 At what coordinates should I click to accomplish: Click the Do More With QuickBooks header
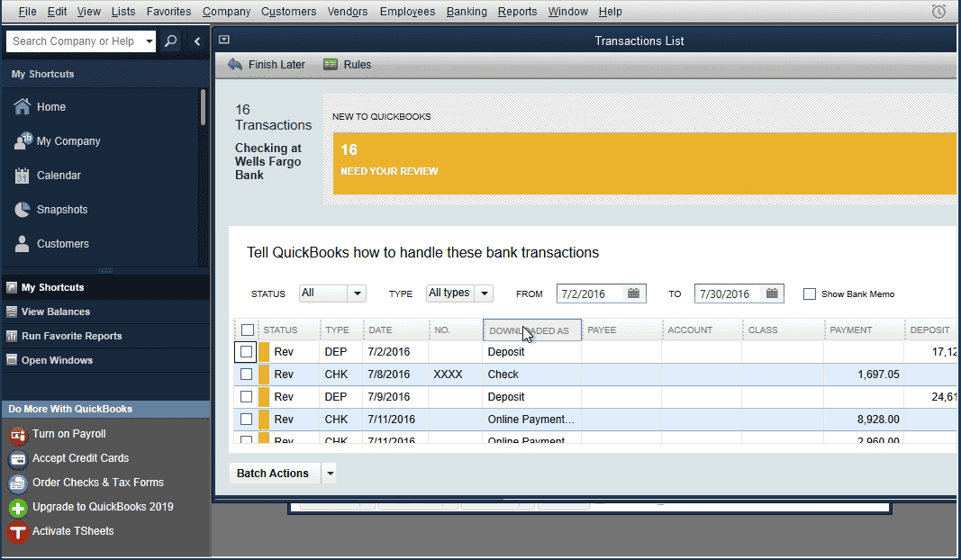105,410
